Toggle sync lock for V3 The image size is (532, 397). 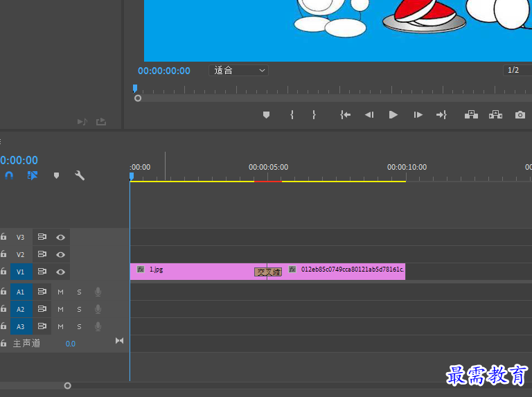[x=42, y=237]
